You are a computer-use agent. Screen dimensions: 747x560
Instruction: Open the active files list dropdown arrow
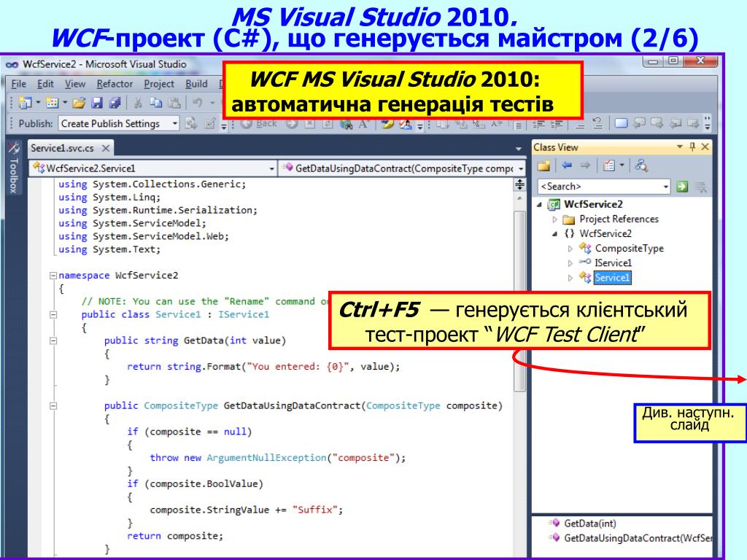coord(519,149)
